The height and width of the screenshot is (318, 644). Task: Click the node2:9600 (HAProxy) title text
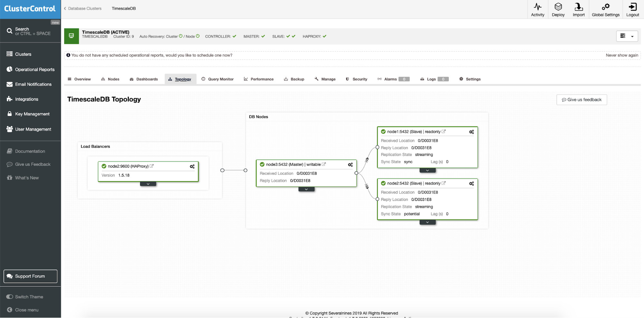click(x=128, y=166)
